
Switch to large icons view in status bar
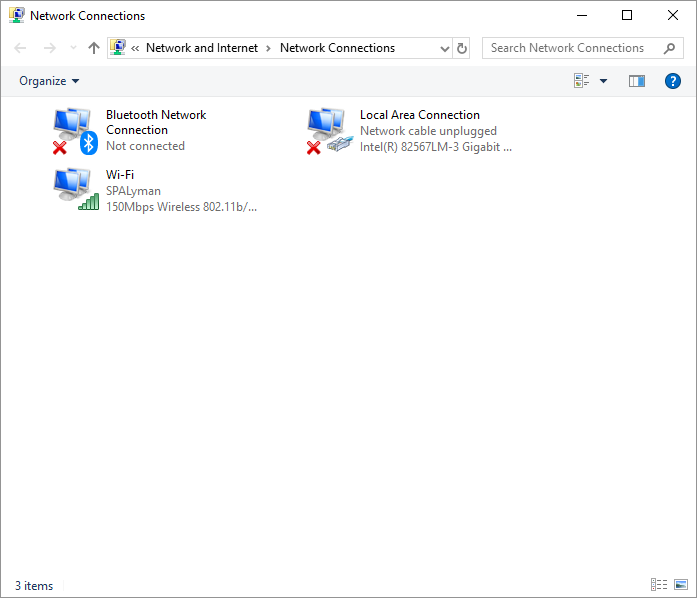pos(681,584)
